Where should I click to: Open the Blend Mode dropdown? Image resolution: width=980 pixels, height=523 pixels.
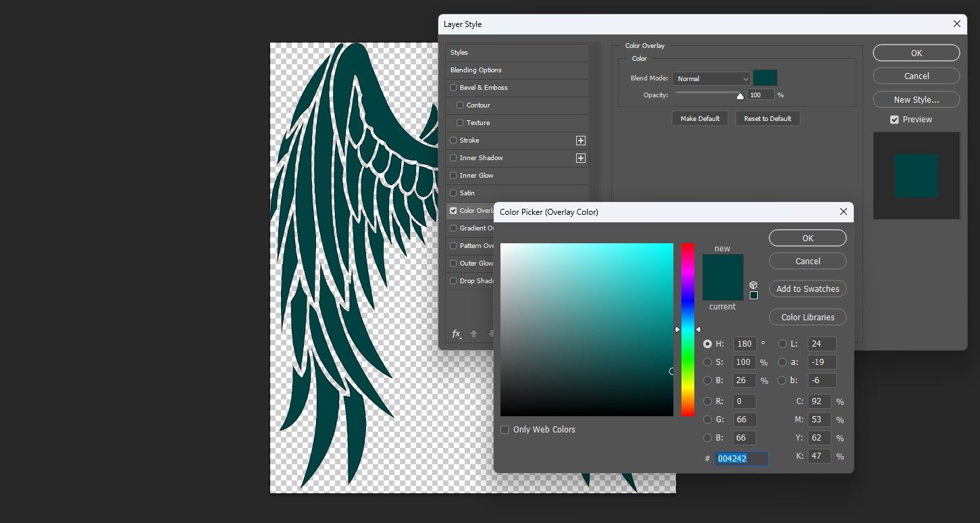pos(711,78)
